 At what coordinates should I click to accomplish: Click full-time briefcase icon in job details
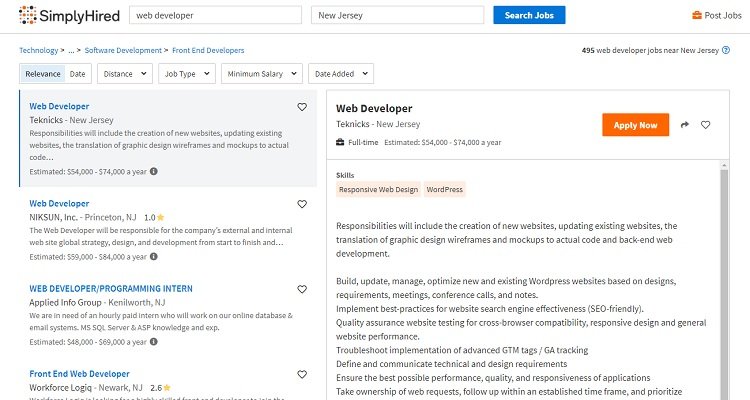pyautogui.click(x=340, y=142)
